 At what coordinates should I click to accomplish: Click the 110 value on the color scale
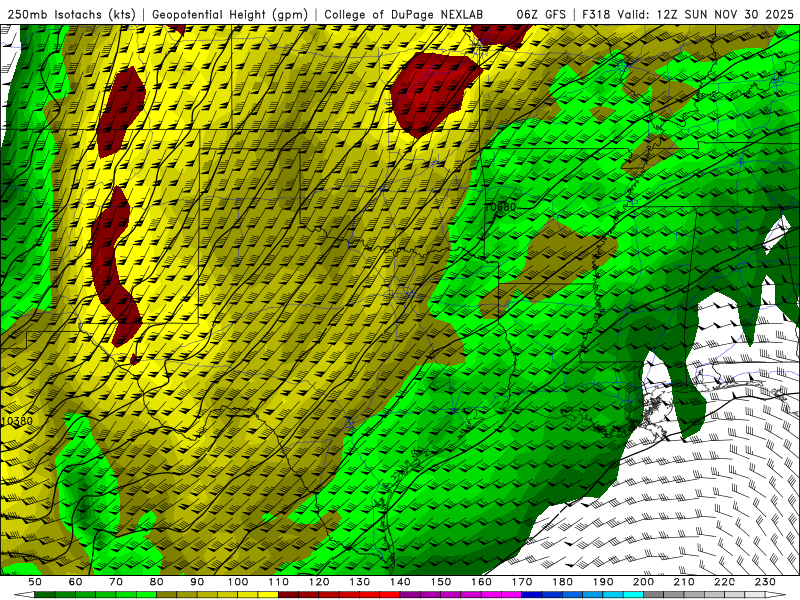coord(279,582)
